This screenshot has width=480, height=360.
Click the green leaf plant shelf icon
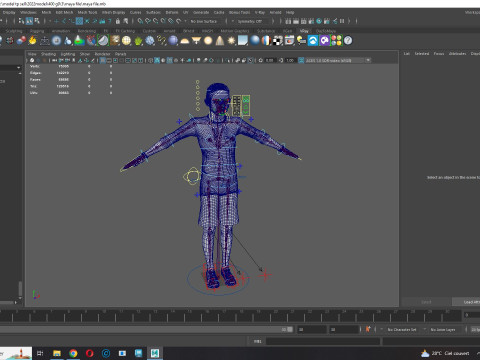(138, 41)
